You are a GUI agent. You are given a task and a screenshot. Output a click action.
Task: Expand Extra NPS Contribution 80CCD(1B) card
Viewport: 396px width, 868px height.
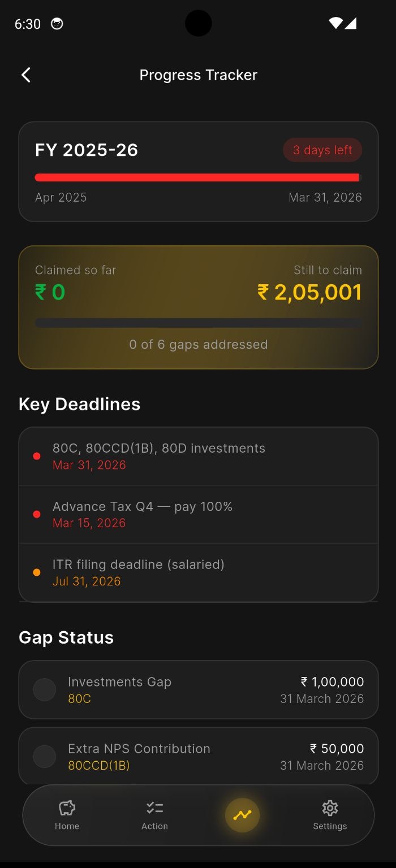199,756
